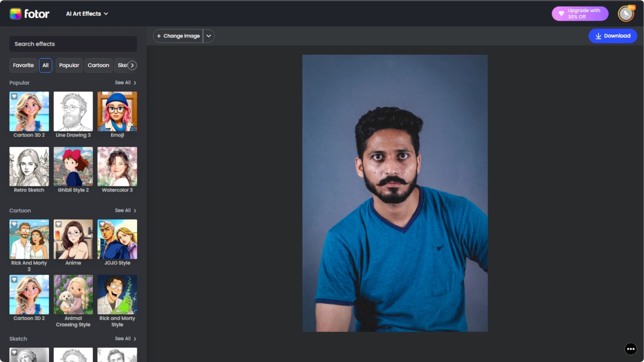The width and height of the screenshot is (644, 362).
Task: Switch to the Cartoon tab
Action: (99, 65)
